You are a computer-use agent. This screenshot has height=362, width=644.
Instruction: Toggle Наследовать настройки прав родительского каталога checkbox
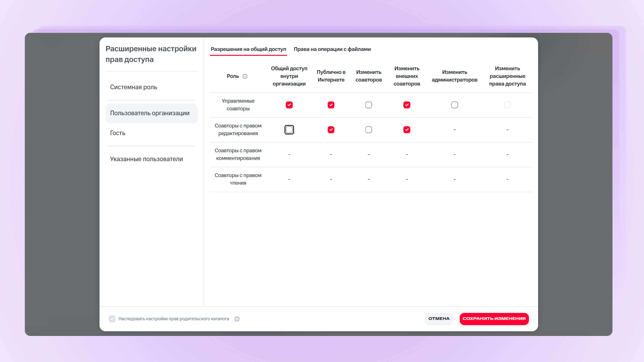point(112,319)
